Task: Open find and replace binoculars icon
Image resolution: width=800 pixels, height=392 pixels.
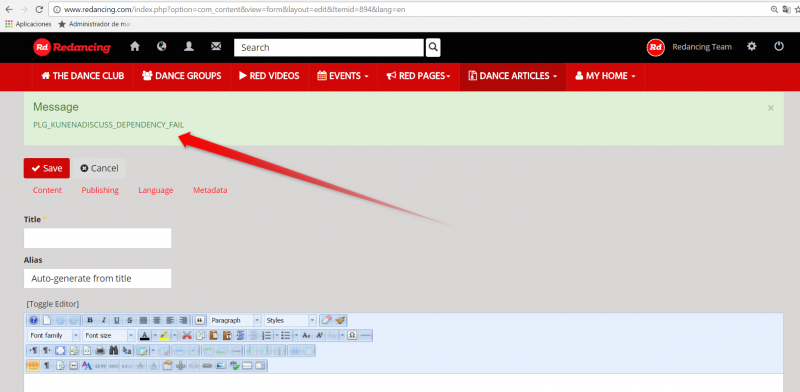Action: 113,350
